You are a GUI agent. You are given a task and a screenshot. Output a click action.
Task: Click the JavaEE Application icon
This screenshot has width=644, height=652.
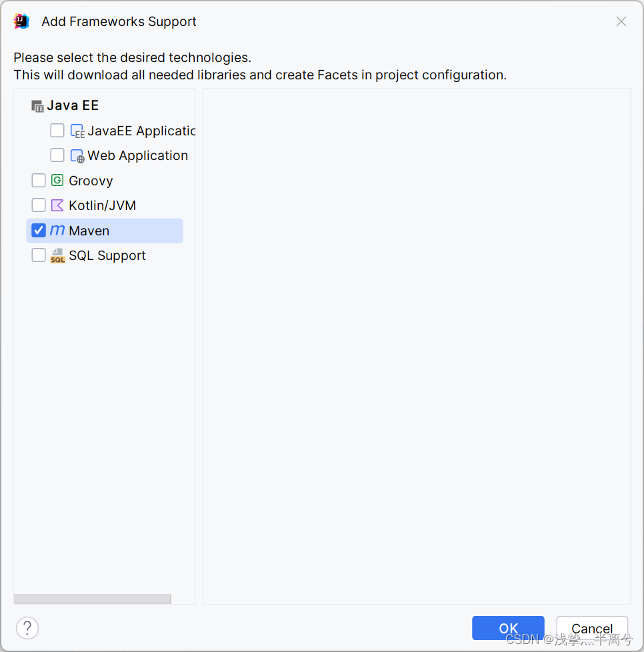tap(77, 130)
